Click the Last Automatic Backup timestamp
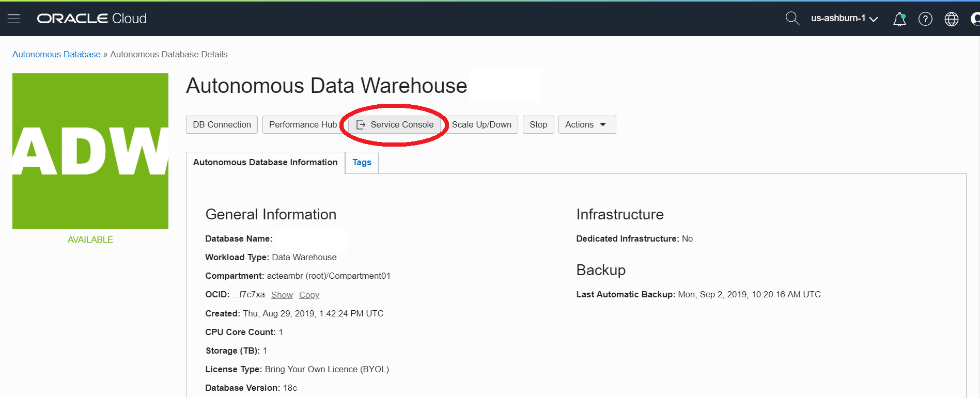The width and height of the screenshot is (980, 398). coord(749,294)
